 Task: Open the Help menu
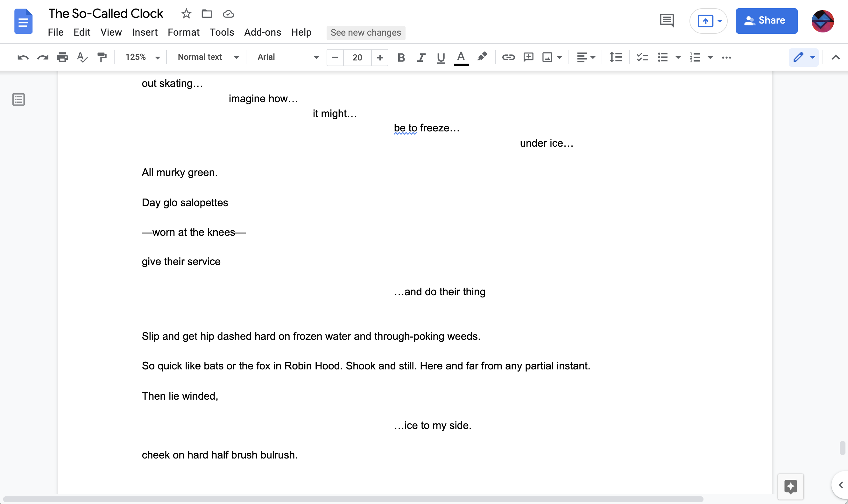coord(301,32)
